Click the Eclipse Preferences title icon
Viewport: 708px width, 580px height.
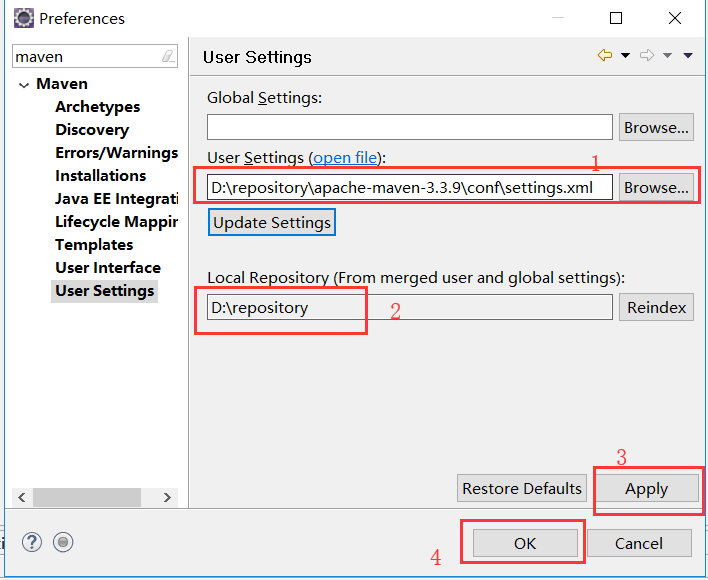click(x=23, y=18)
